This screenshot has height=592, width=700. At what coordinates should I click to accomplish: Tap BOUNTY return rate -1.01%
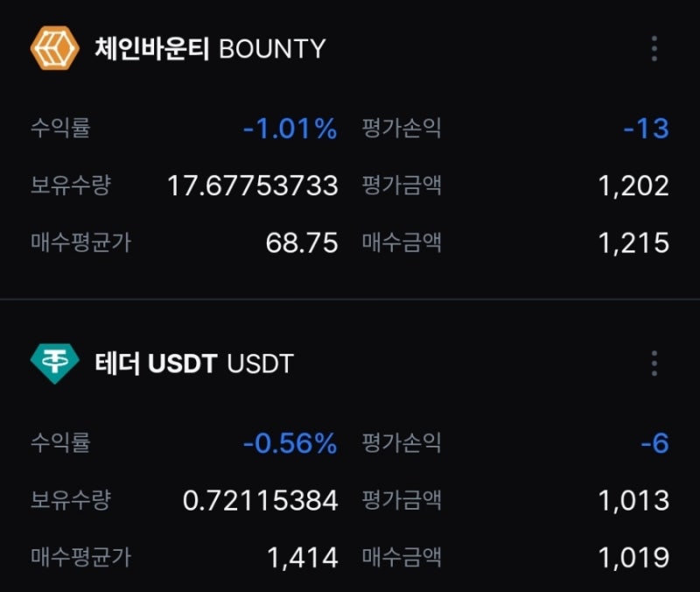290,130
